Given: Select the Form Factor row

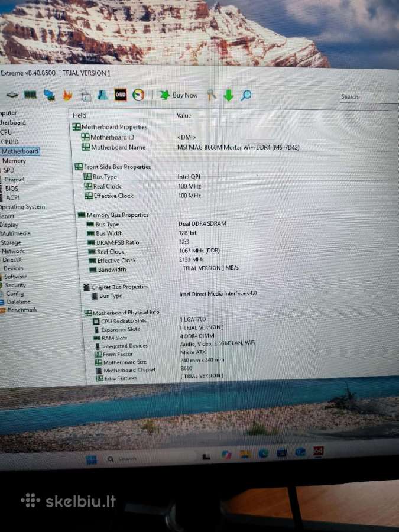Looking at the screenshot, I should tap(113, 354).
